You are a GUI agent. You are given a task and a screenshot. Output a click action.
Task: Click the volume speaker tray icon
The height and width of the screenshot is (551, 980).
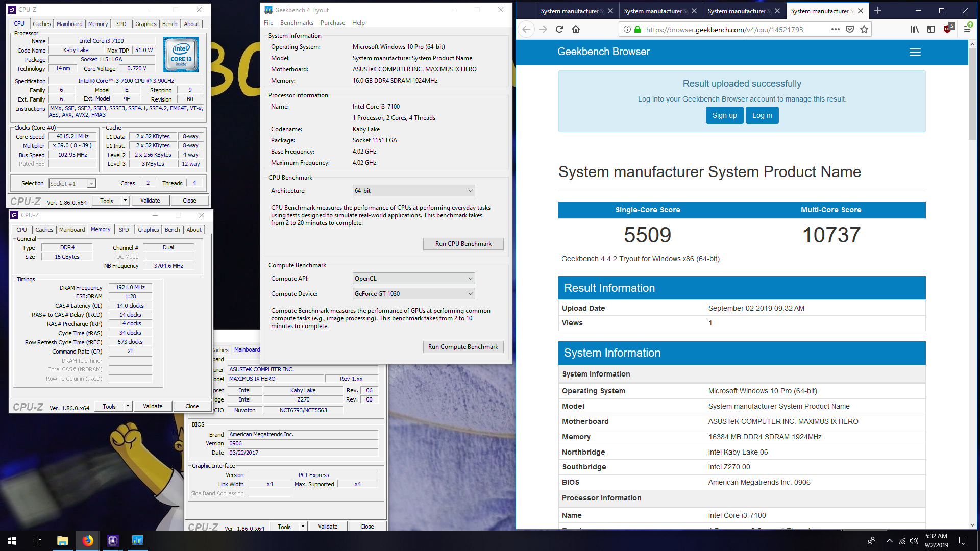click(x=914, y=541)
